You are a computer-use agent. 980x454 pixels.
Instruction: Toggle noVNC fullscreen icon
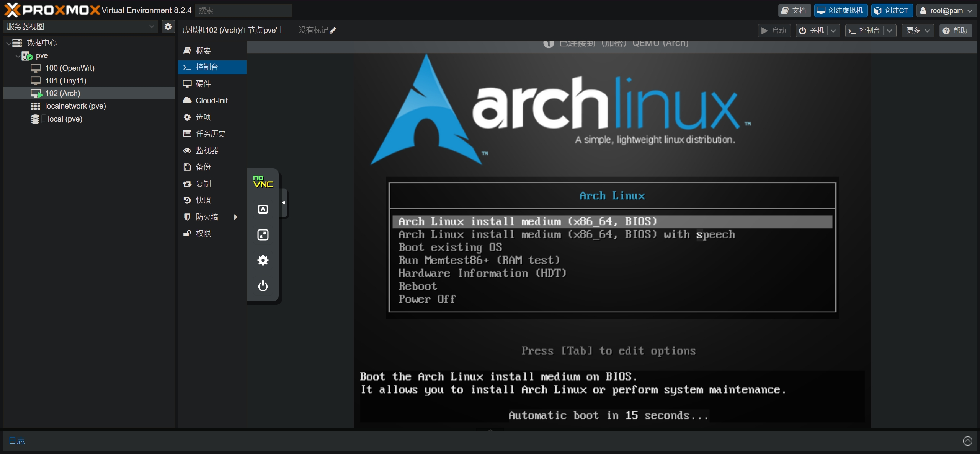[263, 235]
